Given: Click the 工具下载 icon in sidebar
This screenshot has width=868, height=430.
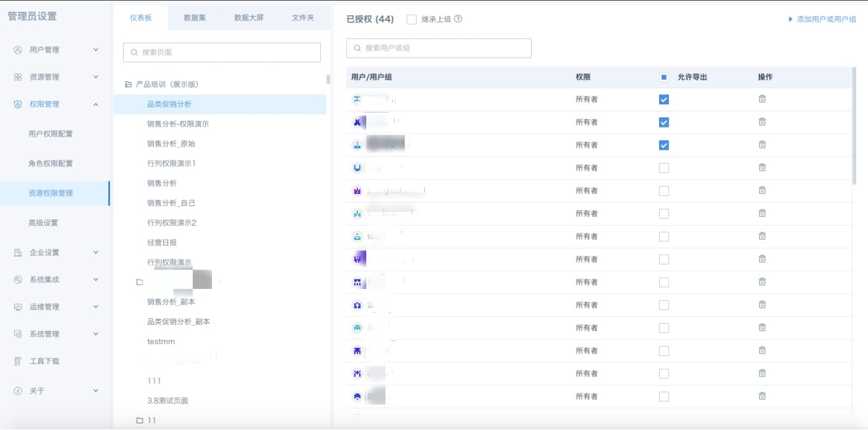Looking at the screenshot, I should (x=18, y=361).
